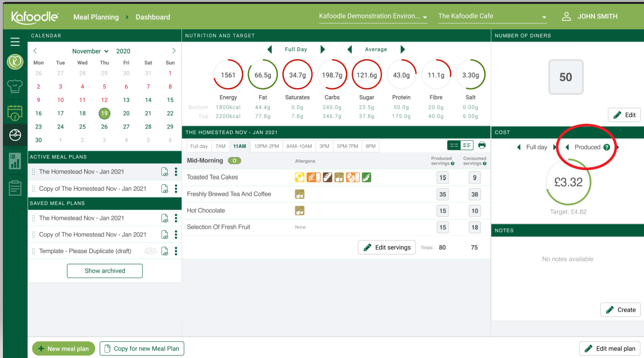Switch to the compact list view toggle
Image resolution: width=644 pixels, height=358 pixels.
pyautogui.click(x=454, y=145)
